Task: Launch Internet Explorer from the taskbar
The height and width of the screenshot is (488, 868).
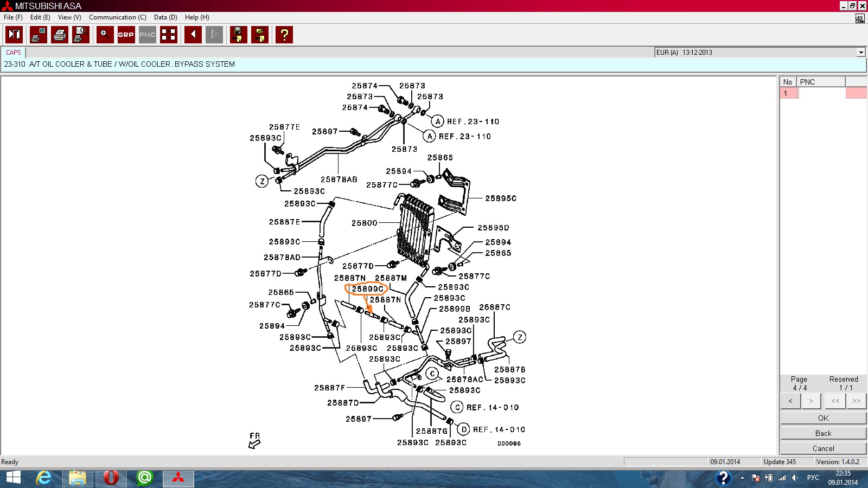Action: 43,478
